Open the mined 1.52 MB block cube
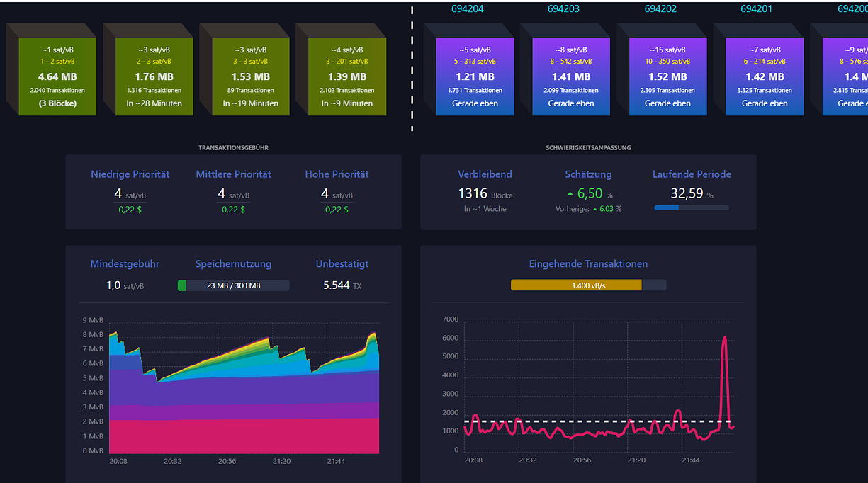The height and width of the screenshot is (483, 868). [667, 76]
